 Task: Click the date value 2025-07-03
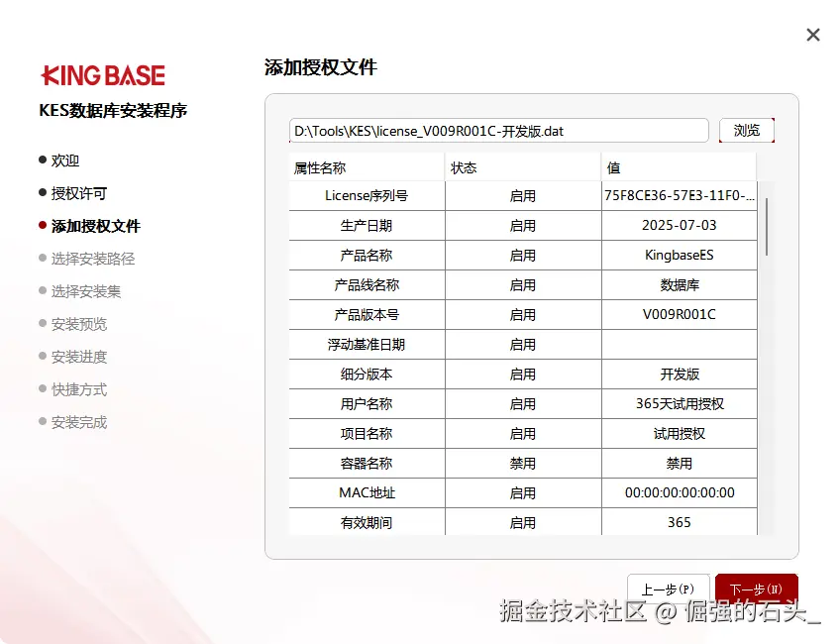[680, 225]
